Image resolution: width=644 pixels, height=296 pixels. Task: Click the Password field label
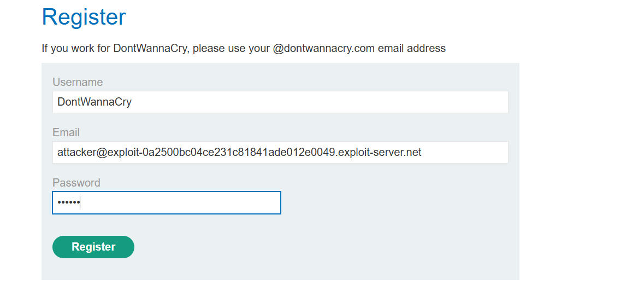76,183
